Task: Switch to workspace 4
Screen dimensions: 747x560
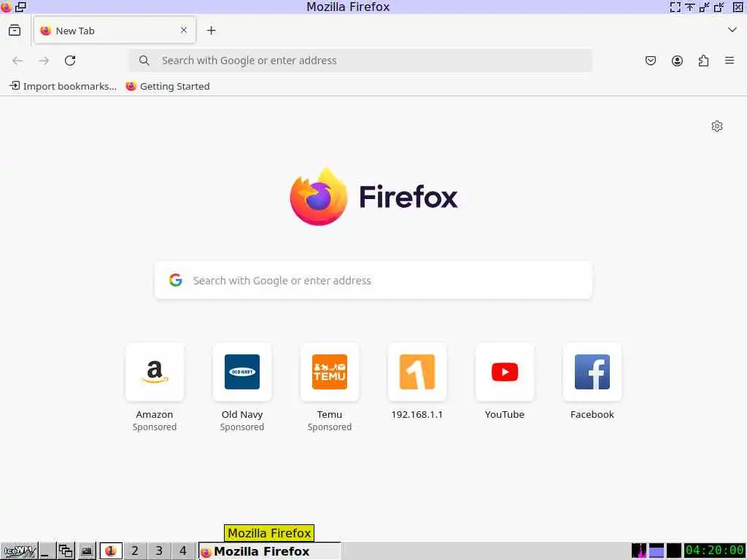Action: [183, 551]
